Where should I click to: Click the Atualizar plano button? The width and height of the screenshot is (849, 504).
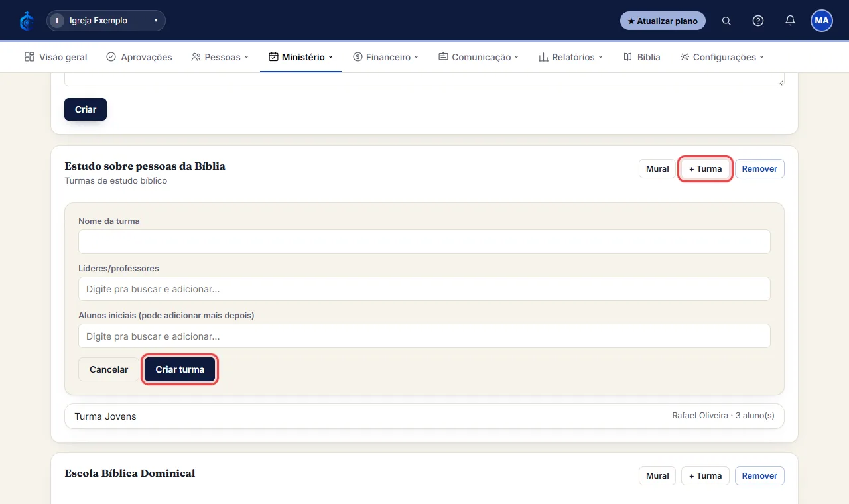[x=663, y=21]
